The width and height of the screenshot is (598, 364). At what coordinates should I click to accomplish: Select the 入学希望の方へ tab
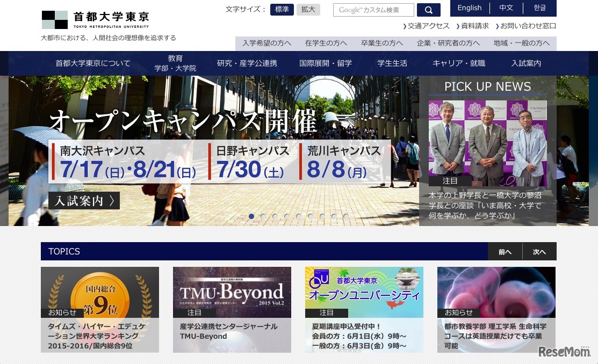click(266, 43)
